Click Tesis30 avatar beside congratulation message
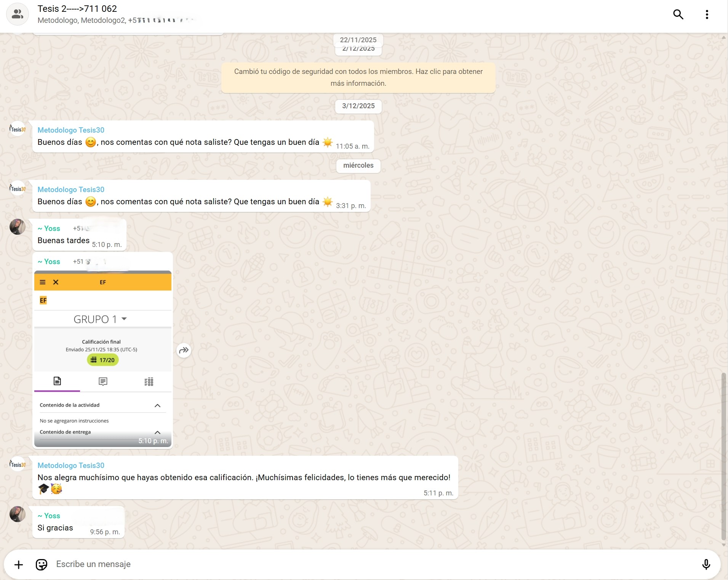This screenshot has width=728, height=580. 18,465
